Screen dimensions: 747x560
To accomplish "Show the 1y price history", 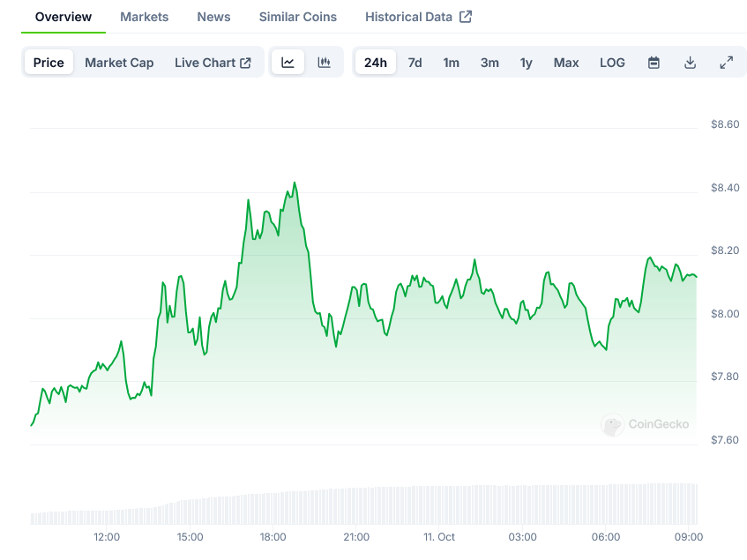I will click(x=526, y=63).
